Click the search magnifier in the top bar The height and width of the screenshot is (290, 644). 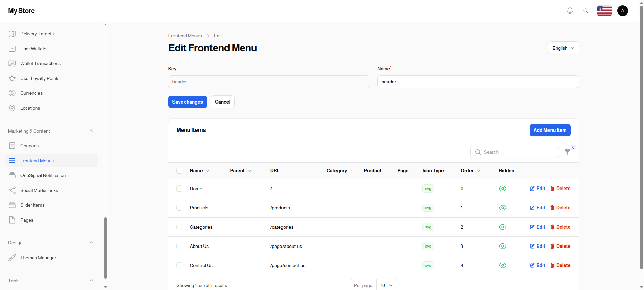coord(586,11)
